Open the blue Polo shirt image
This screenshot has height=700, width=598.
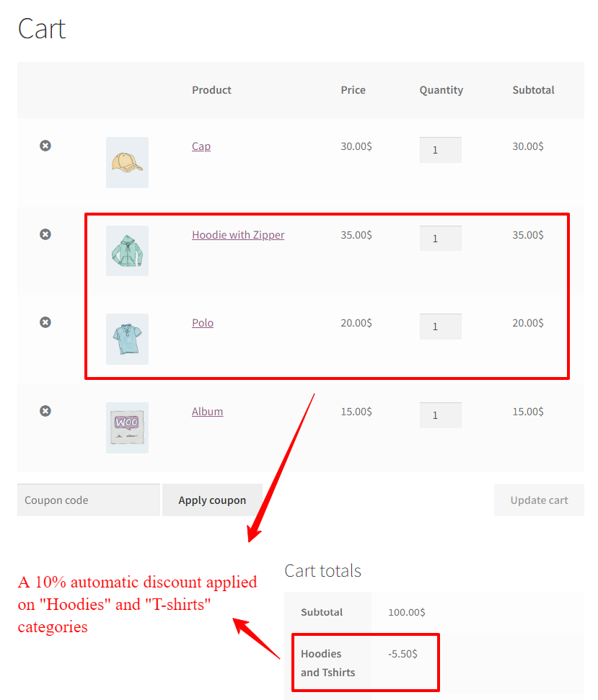[x=127, y=339]
